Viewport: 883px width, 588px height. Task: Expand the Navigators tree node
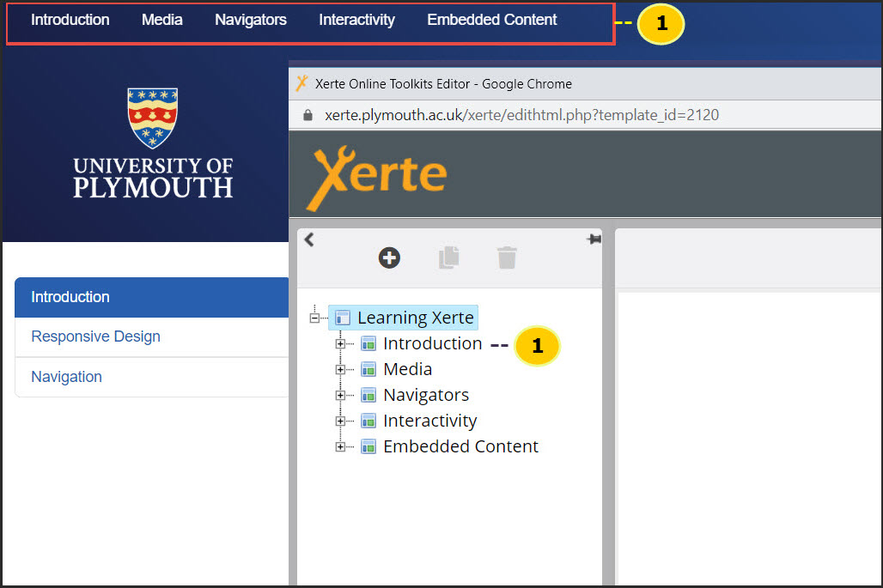[340, 394]
